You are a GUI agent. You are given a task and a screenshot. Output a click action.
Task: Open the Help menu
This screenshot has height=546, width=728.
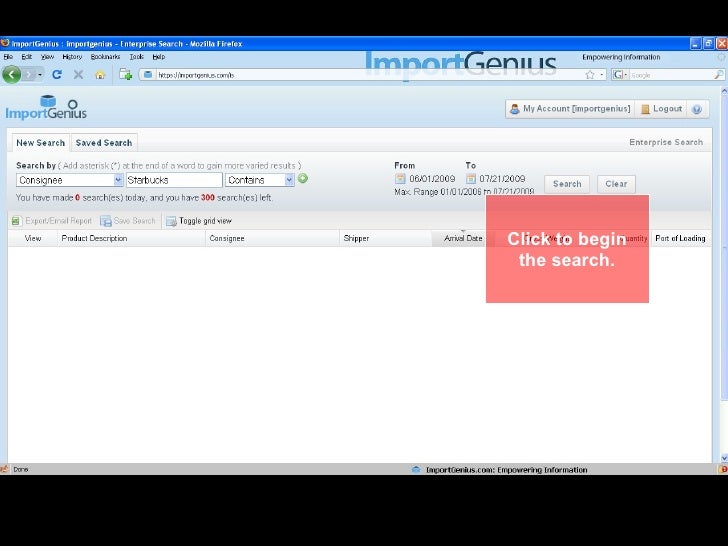159,57
